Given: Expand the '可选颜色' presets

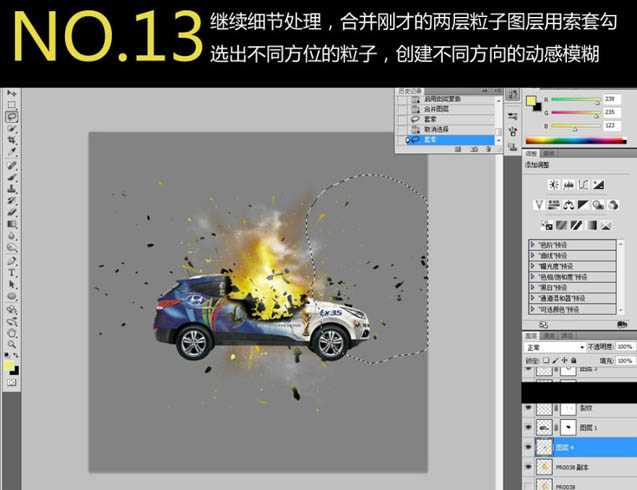Looking at the screenshot, I should point(533,309).
